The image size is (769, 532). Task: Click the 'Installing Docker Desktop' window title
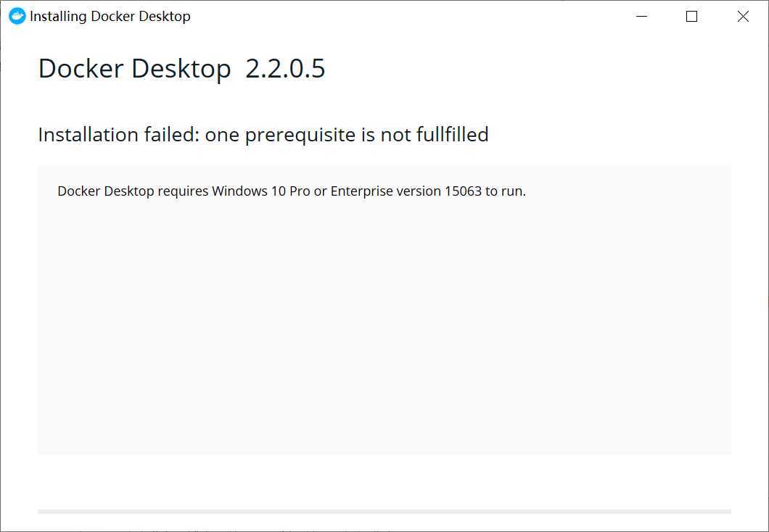point(110,16)
